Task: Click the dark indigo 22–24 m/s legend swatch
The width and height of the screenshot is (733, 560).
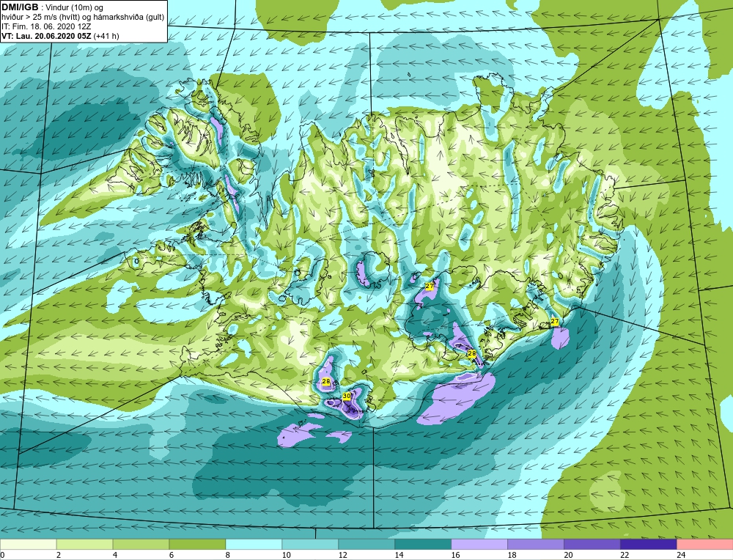Action: pos(648,544)
